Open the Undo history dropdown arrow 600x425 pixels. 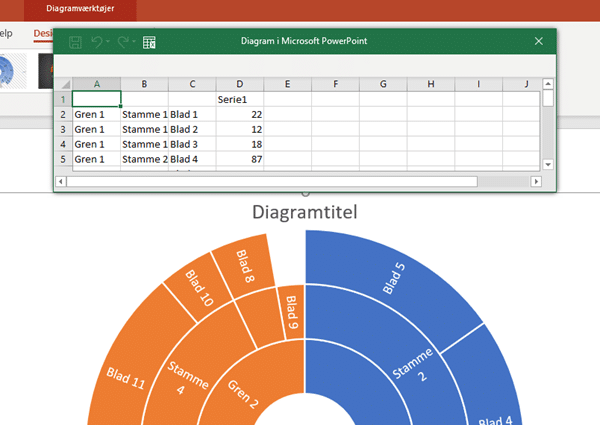point(109,42)
